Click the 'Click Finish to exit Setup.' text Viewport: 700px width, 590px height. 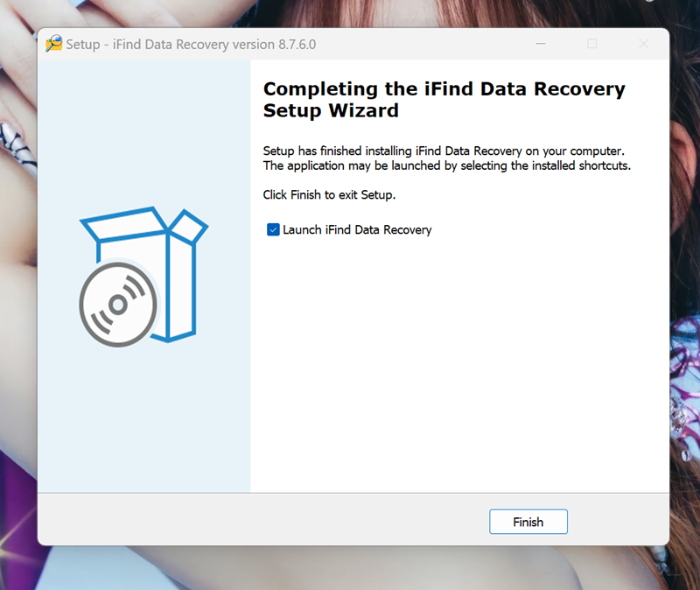(329, 194)
